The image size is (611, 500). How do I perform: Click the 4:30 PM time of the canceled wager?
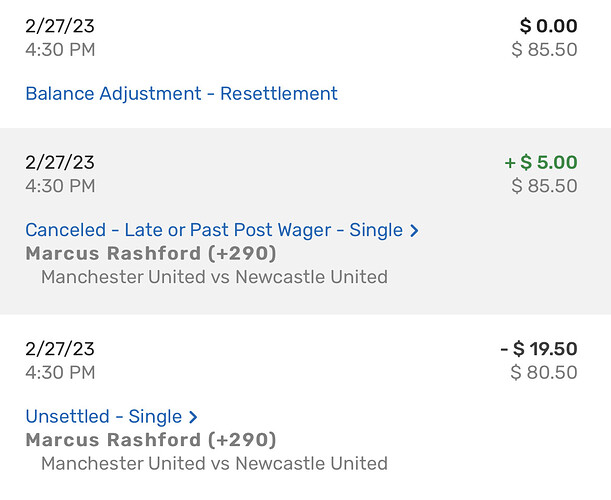click(60, 186)
